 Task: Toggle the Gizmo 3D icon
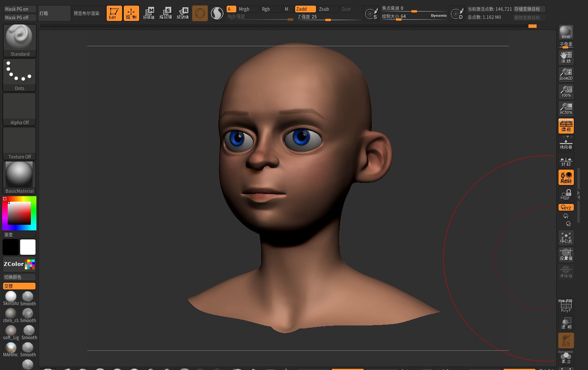200,13
